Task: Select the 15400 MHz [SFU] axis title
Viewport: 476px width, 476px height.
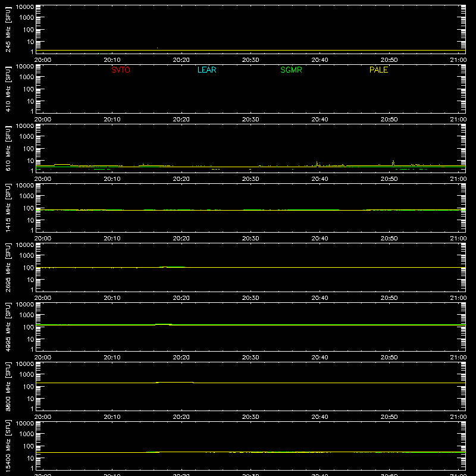Action: [x=8, y=446]
